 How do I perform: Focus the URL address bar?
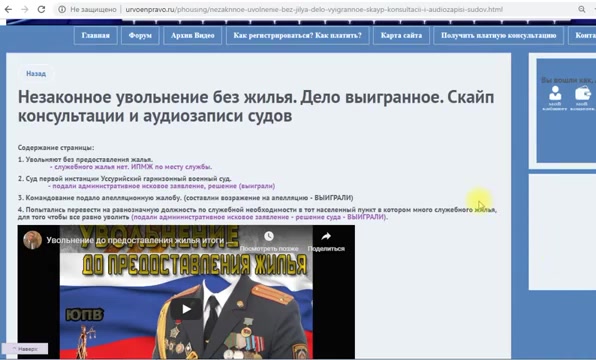(314, 9)
